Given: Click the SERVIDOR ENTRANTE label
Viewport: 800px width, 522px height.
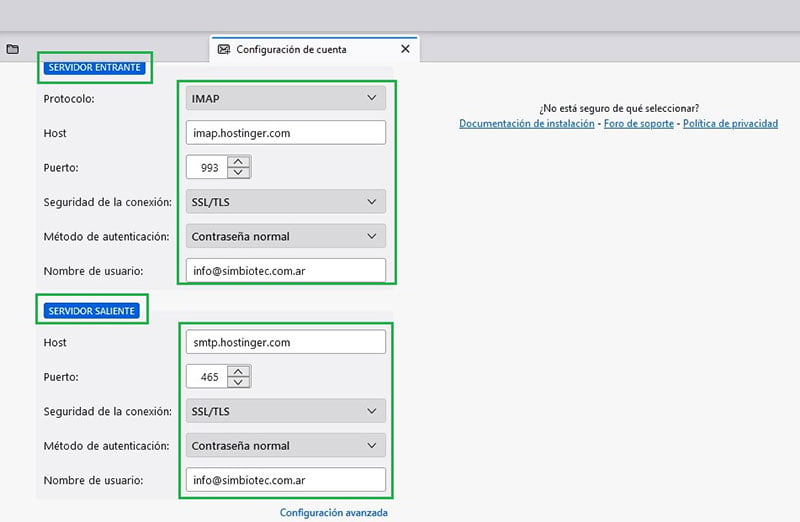Looking at the screenshot, I should [94, 67].
